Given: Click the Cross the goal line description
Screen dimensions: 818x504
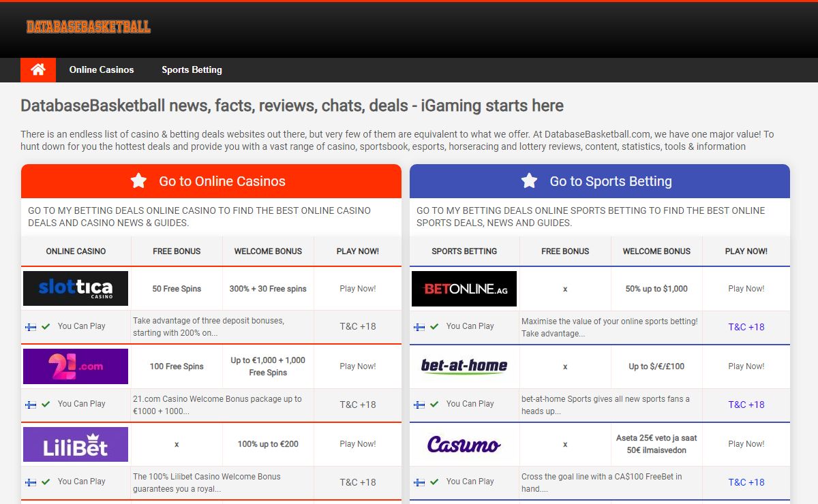Looking at the screenshot, I should [601, 482].
